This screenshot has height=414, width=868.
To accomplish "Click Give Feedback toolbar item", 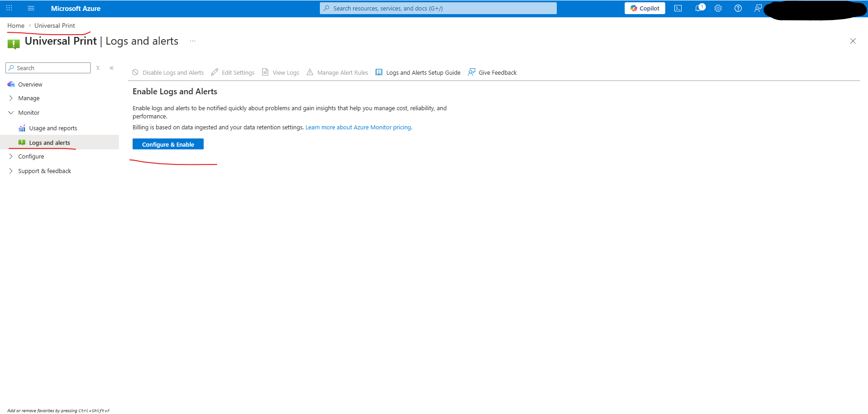I will (492, 72).
